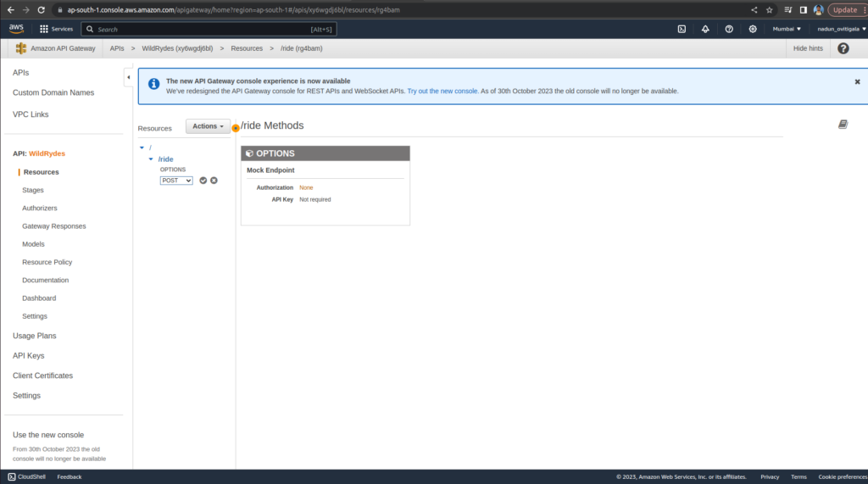
Task: Click the black help question mark icon
Action: click(843, 48)
